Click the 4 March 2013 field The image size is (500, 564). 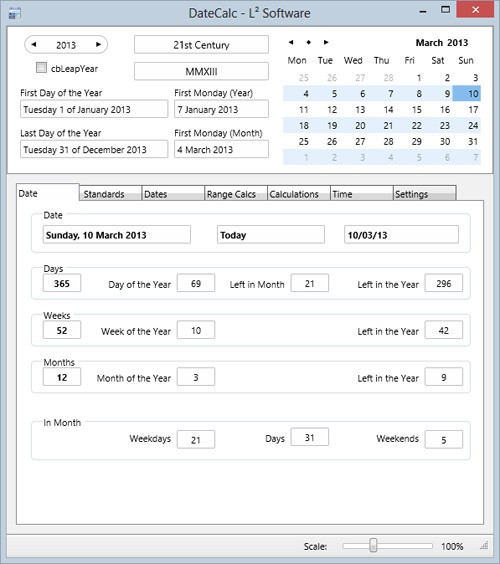click(x=221, y=149)
